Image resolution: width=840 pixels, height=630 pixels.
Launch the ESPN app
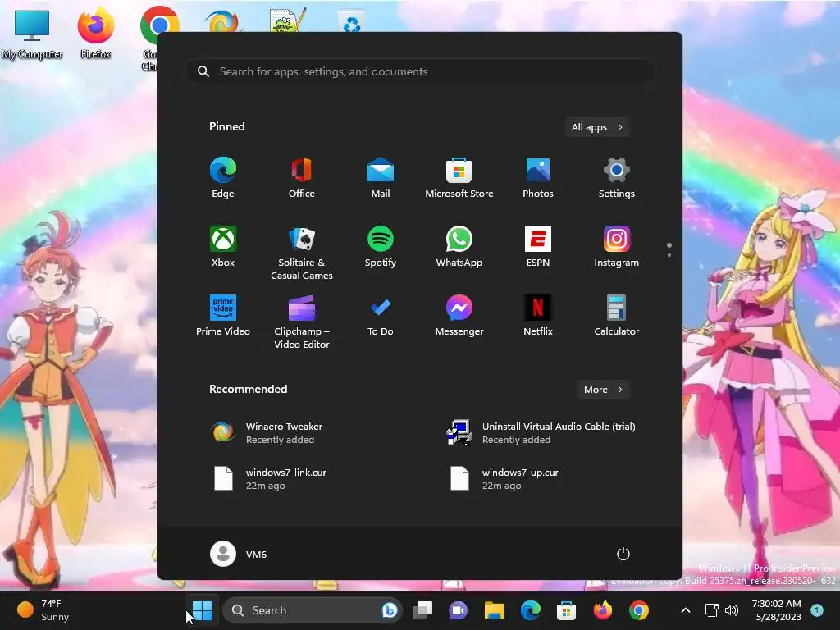(538, 247)
